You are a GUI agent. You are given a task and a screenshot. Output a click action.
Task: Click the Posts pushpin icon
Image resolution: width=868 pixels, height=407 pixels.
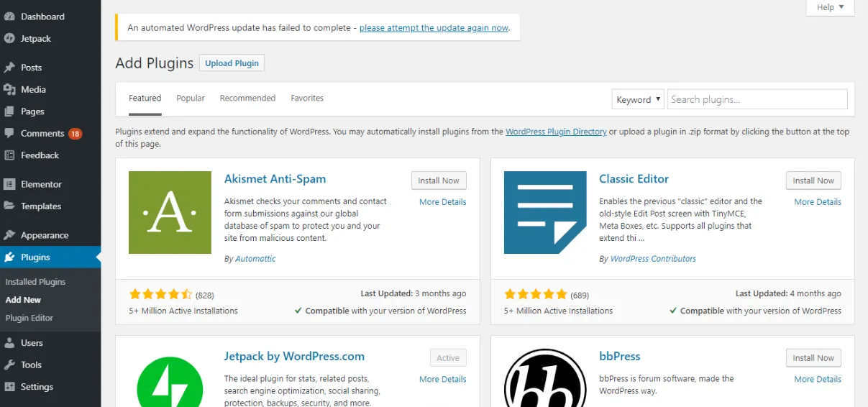coord(9,68)
